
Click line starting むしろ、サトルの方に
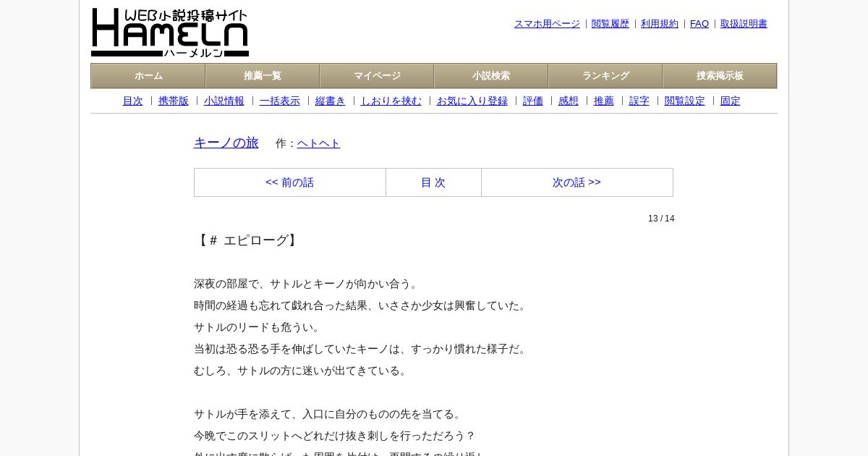pos(302,371)
